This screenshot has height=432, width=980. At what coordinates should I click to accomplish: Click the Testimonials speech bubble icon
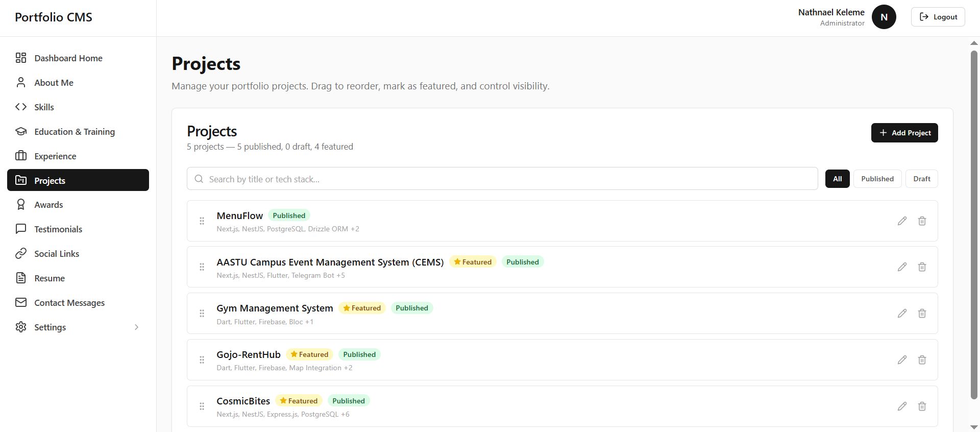pos(21,229)
